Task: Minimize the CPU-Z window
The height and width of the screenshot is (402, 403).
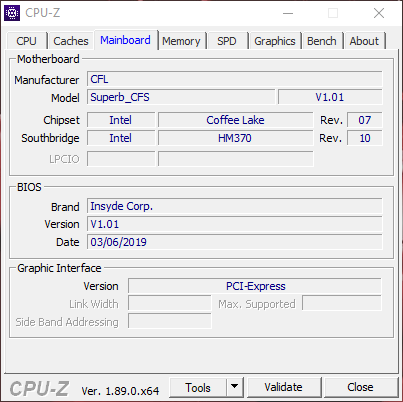Action: (288, 13)
